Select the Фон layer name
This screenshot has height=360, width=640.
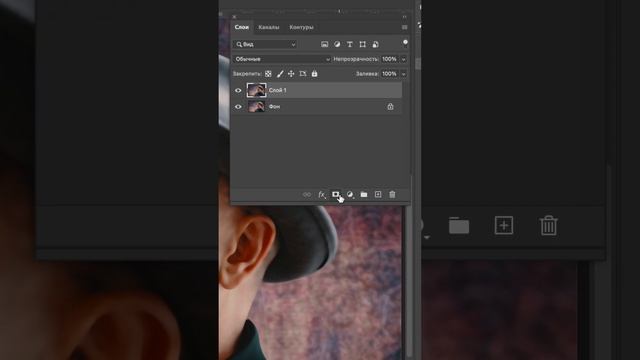click(274, 107)
